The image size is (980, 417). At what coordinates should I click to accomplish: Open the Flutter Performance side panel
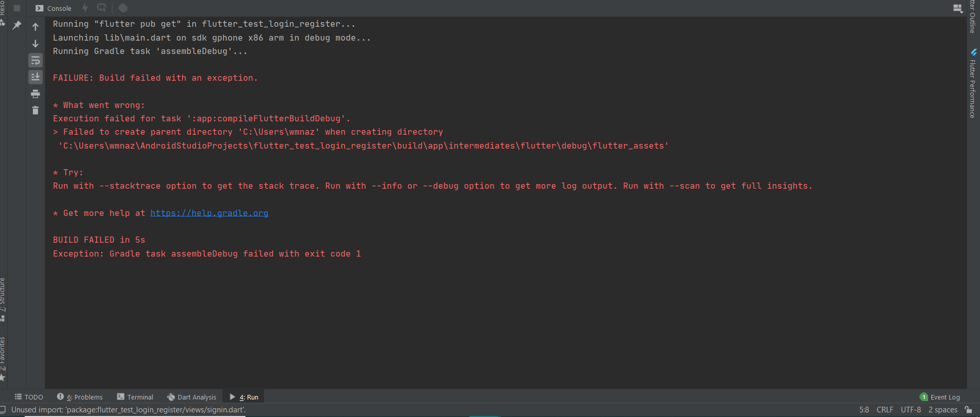click(x=973, y=85)
